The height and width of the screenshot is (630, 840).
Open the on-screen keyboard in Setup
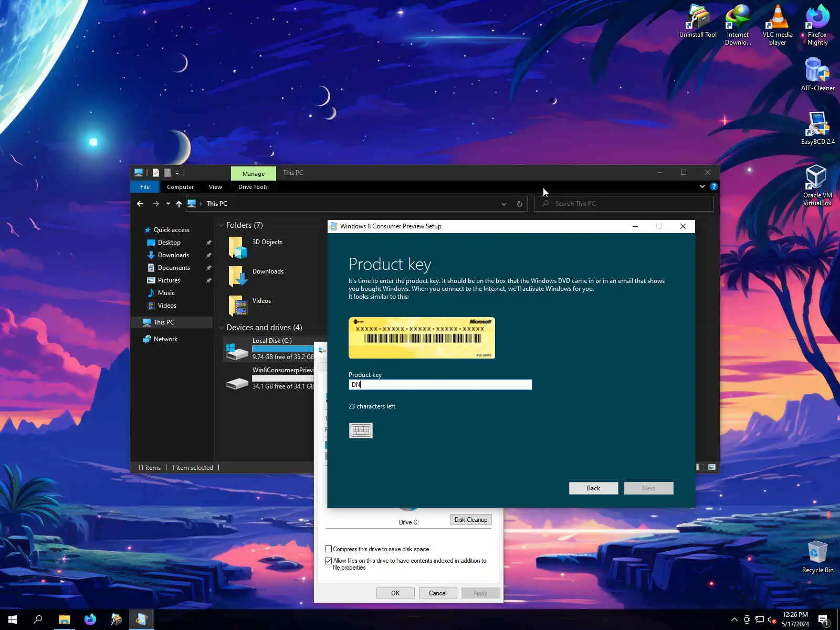click(x=361, y=430)
